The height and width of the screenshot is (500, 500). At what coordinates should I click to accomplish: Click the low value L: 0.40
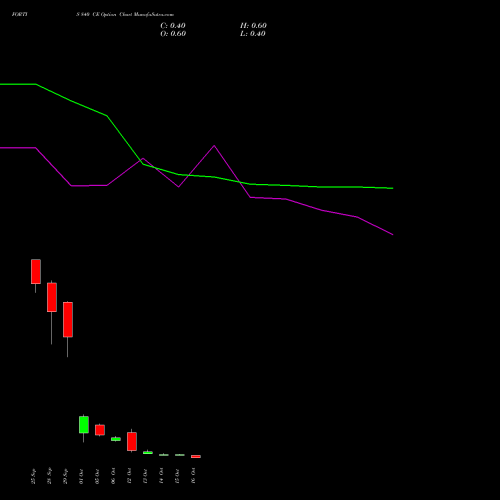253,34
